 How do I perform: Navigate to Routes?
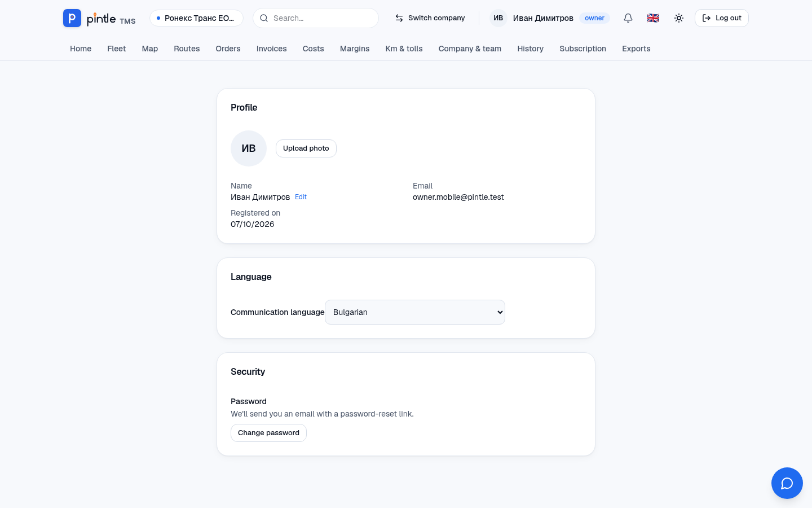187,49
